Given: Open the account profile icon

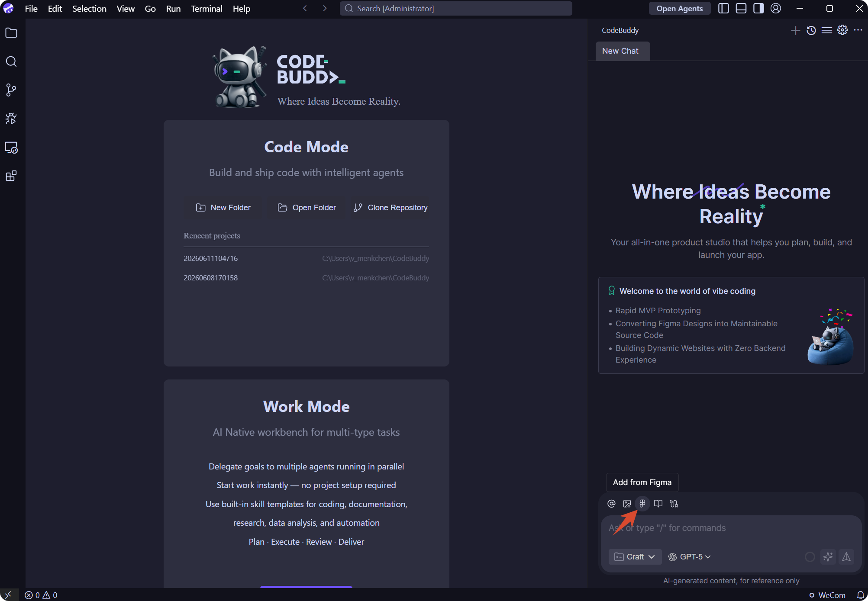Looking at the screenshot, I should click(776, 9).
